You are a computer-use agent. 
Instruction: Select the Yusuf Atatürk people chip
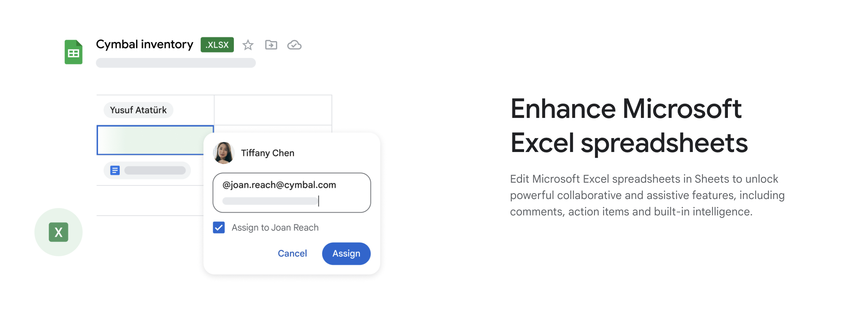coord(138,110)
